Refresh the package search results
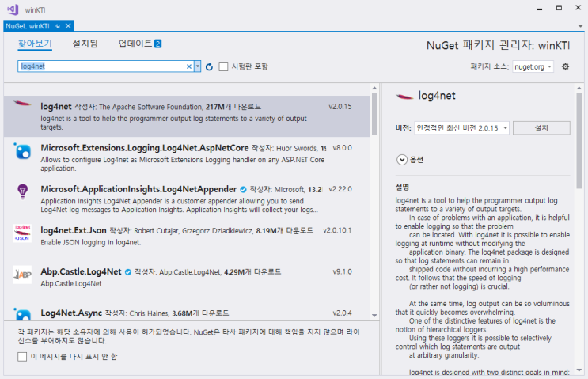Viewport: 588px width, 379px height. [x=209, y=66]
